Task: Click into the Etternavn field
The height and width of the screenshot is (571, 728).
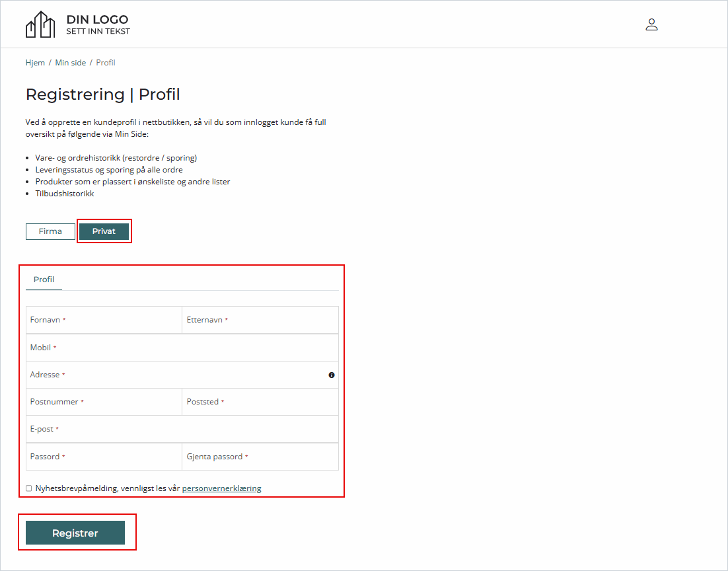Action: [260, 320]
